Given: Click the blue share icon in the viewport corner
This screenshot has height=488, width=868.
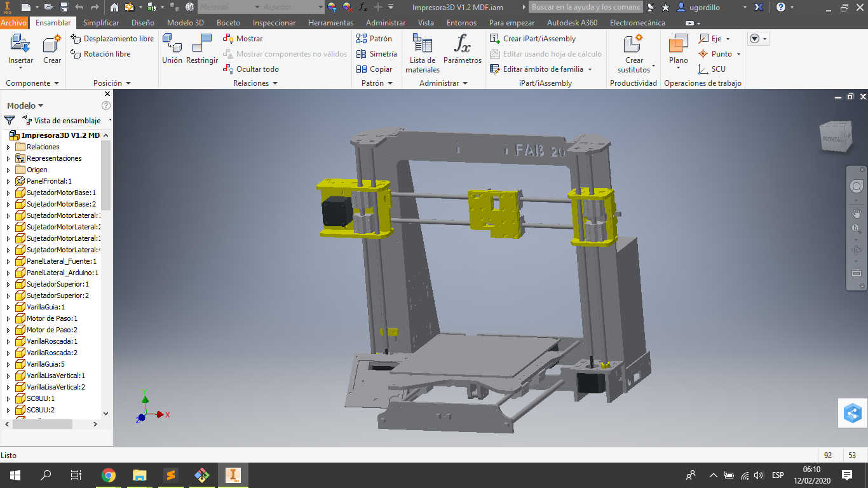Looking at the screenshot, I should pos(852,414).
